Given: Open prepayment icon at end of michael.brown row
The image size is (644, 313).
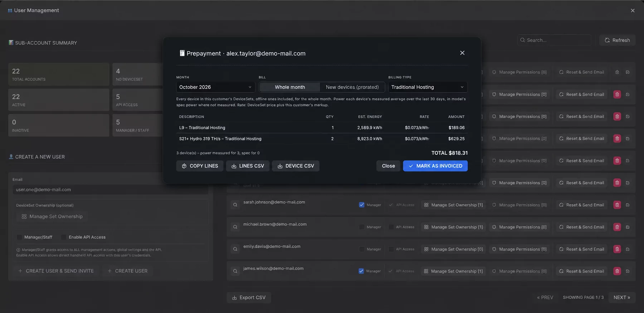Looking at the screenshot, I should (x=628, y=227).
